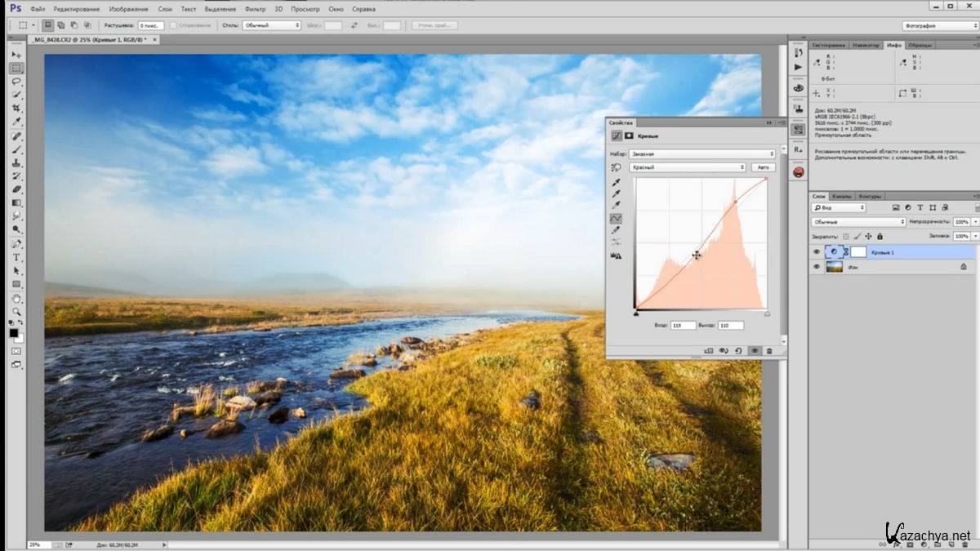Open the layer blend mode dropdown
Image resolution: width=980 pixels, height=551 pixels.
858,222
